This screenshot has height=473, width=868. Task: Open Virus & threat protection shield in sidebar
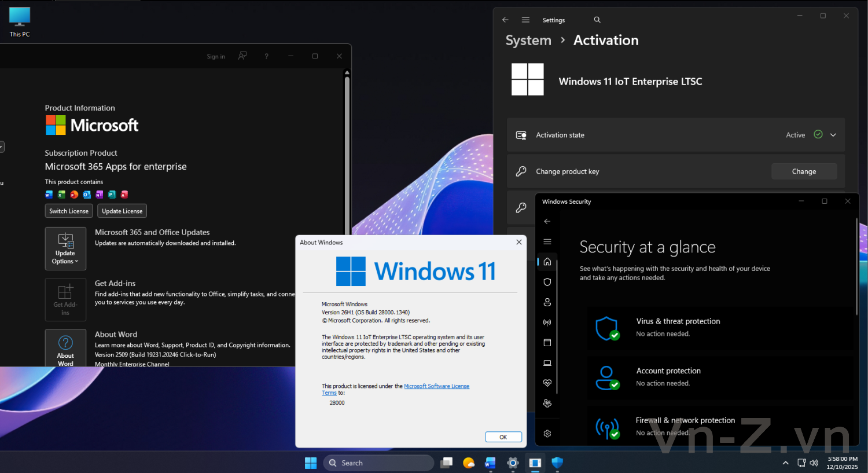point(547,282)
